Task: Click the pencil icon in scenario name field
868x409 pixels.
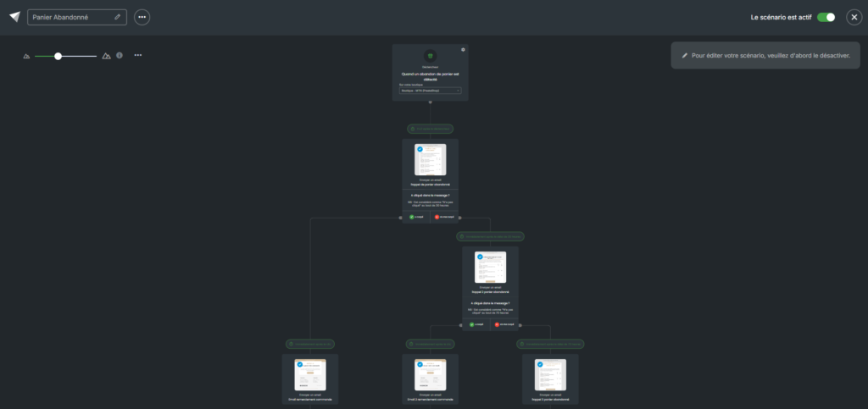Action: (117, 17)
